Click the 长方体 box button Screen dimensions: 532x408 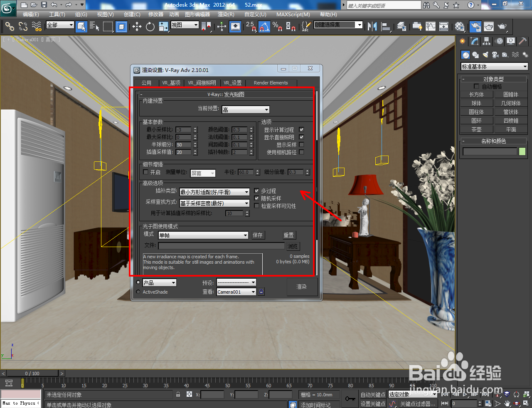[476, 94]
